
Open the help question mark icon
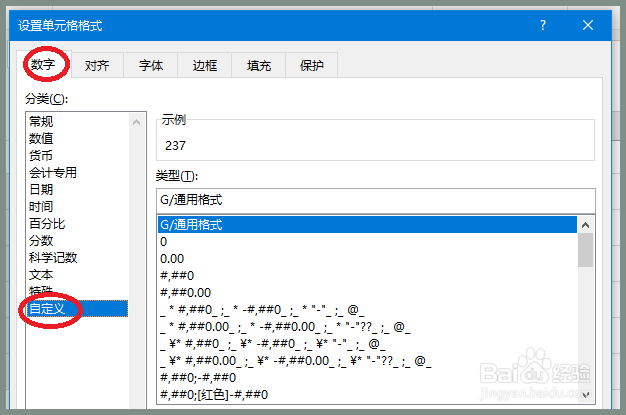tap(543, 26)
